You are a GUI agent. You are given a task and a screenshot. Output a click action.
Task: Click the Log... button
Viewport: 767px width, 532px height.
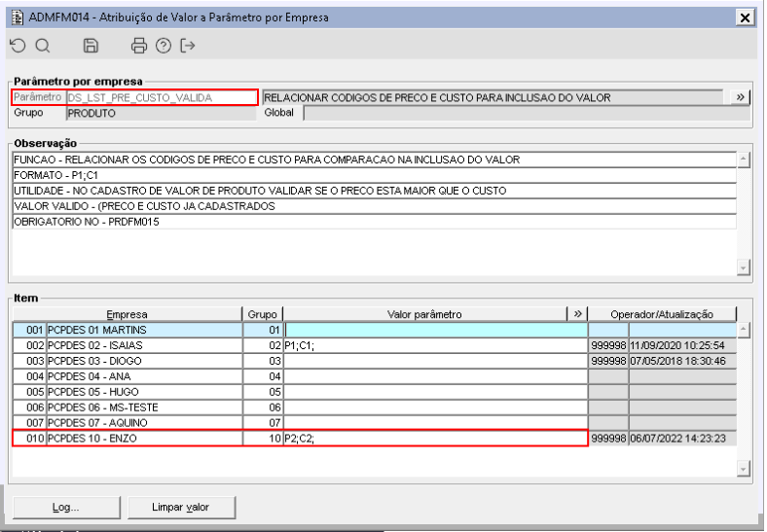[66, 507]
